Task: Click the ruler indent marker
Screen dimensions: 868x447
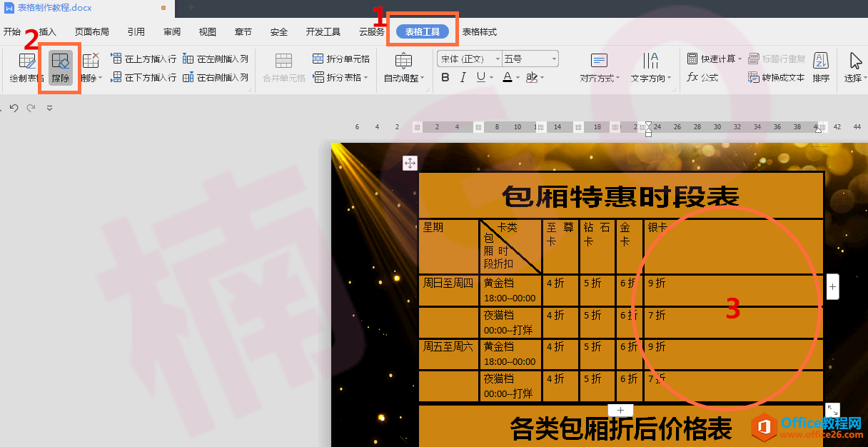Action: click(x=648, y=128)
